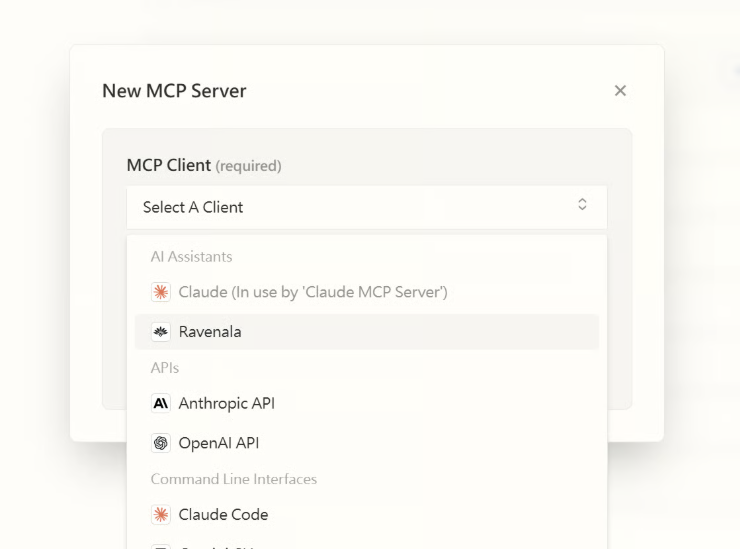This screenshot has height=549, width=740.
Task: Click the 'New MCP Server' dialog title
Action: coord(174,91)
